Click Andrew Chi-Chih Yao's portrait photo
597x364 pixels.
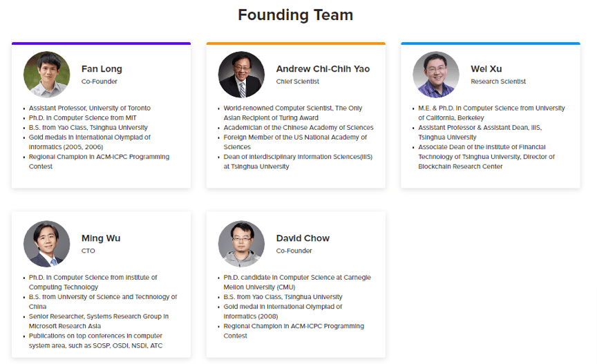(241, 75)
